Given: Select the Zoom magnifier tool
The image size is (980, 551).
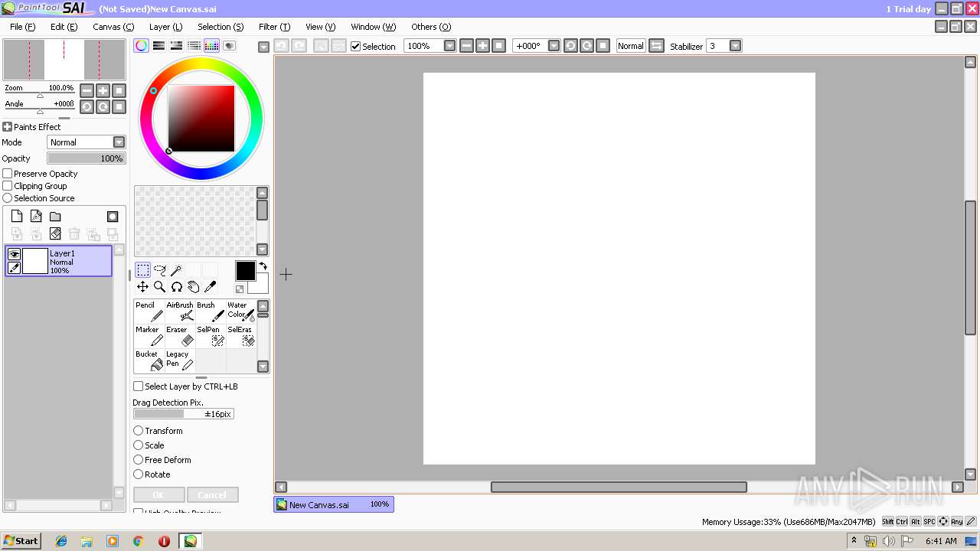Looking at the screenshot, I should pos(160,287).
